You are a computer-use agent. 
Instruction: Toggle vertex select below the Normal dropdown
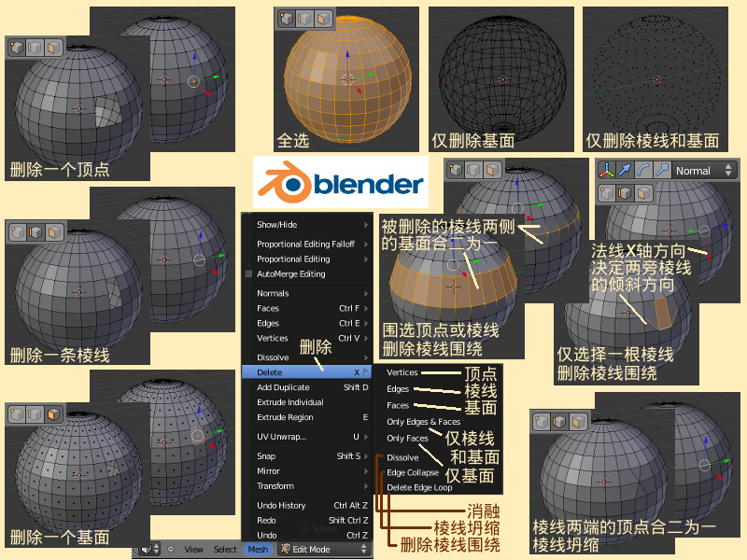[x=607, y=193]
